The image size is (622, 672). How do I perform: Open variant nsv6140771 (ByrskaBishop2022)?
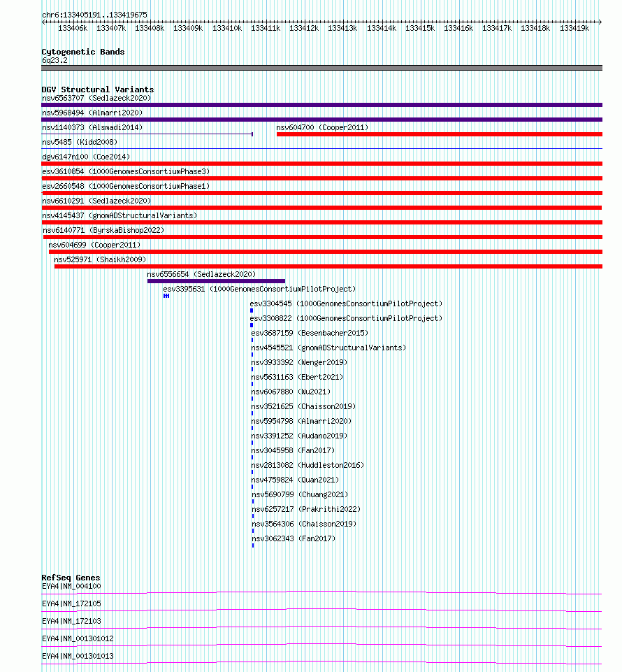(103, 230)
